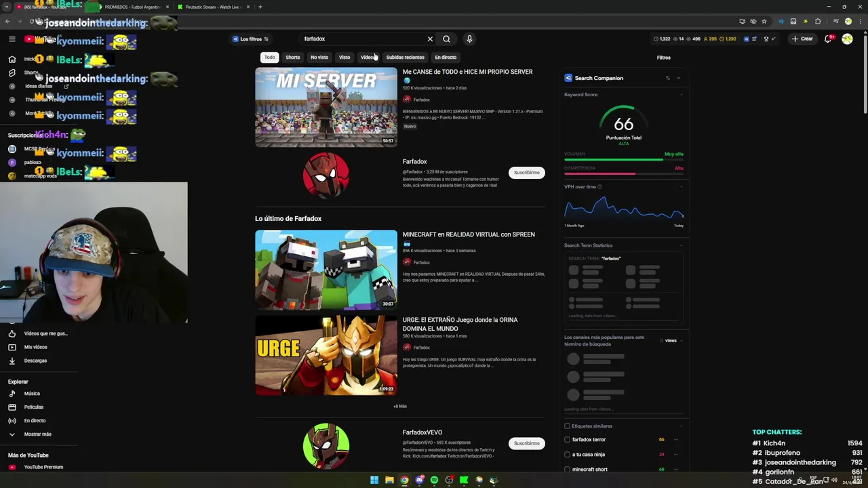Start voice search with microphone
Screen dimensions: 868x488
pyautogui.click(x=469, y=39)
